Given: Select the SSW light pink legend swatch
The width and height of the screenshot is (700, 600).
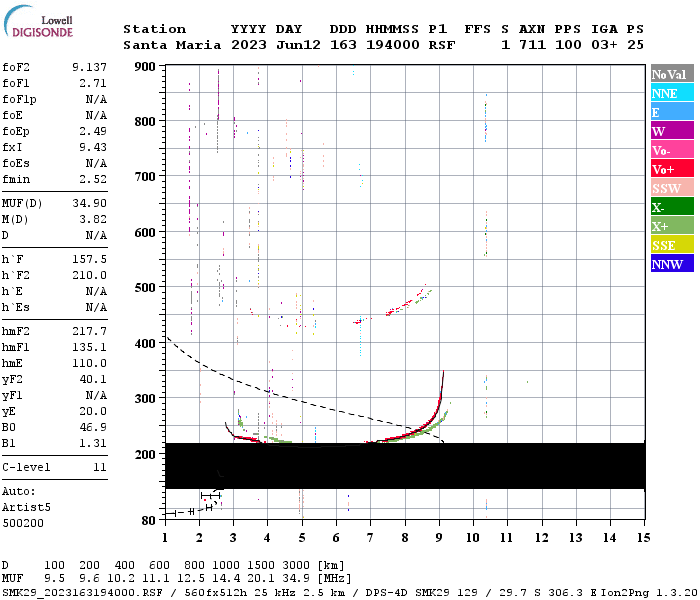Looking at the screenshot, I should 672,188.
